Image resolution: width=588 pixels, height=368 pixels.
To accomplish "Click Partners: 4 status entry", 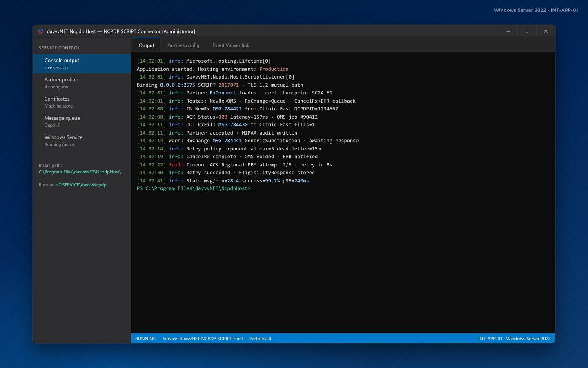I will (x=260, y=339).
